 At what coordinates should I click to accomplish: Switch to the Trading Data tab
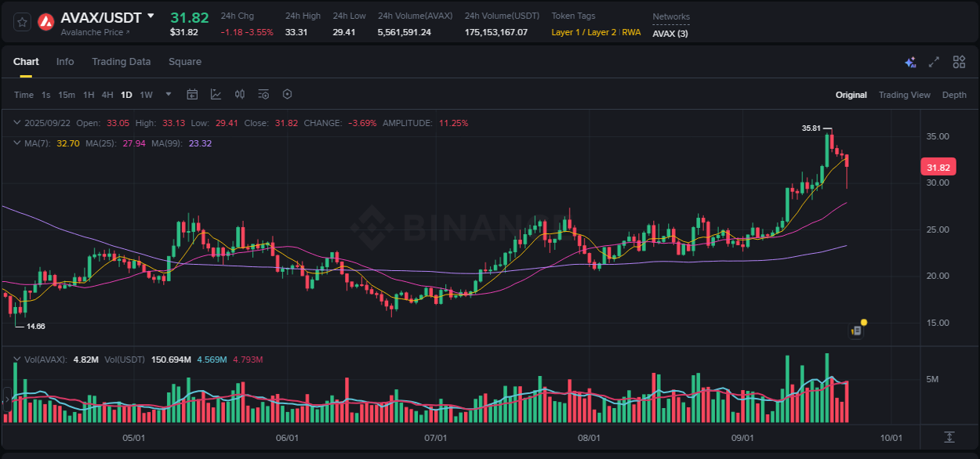pos(122,61)
